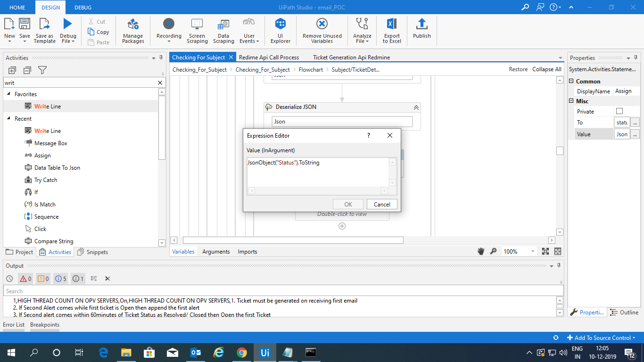Click the UI Explorer icon

tap(281, 31)
